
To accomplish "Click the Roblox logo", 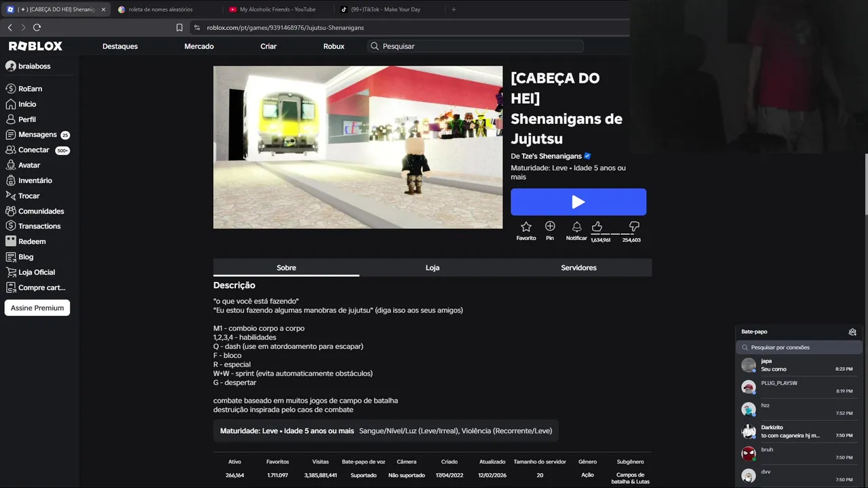I will click(35, 46).
